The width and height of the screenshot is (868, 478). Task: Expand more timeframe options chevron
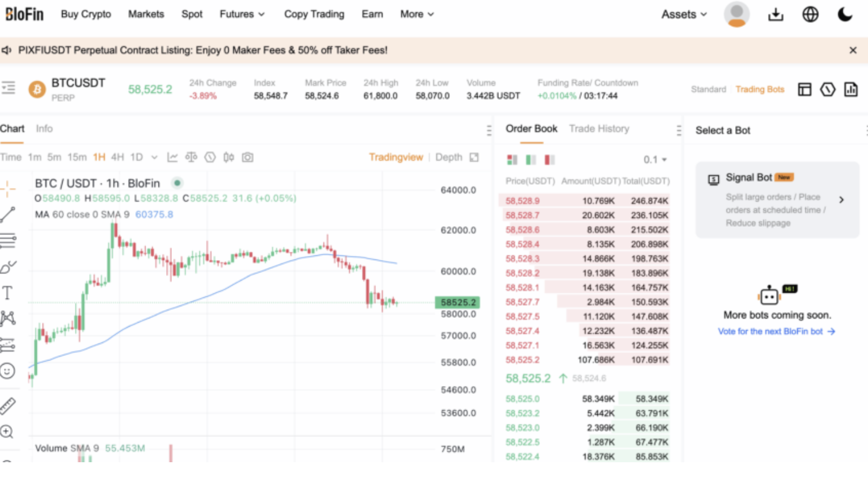coord(154,157)
